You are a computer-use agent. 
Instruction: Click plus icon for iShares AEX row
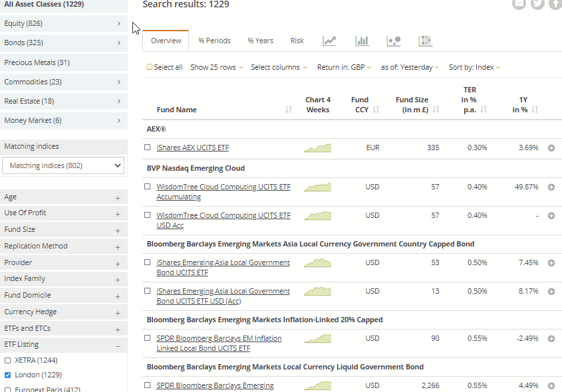551,148
